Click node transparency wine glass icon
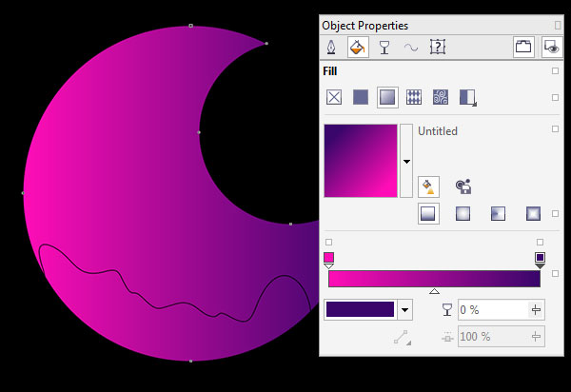 coord(447,310)
